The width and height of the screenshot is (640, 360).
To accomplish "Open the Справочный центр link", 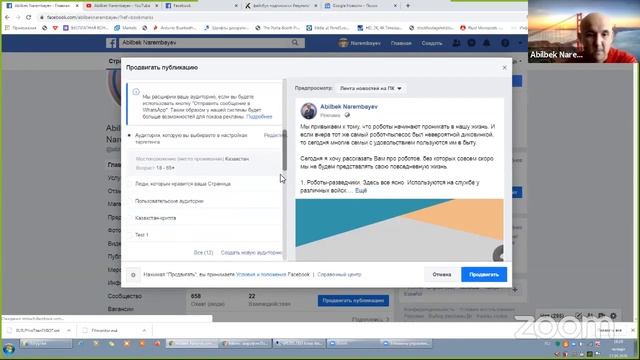I will pyautogui.click(x=339, y=275).
